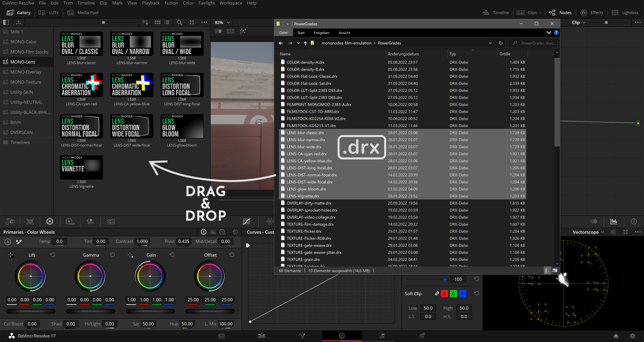Viewport: 644px width, 342px height.
Task: Click the PowerGrades search box
Action: tap(533, 43)
